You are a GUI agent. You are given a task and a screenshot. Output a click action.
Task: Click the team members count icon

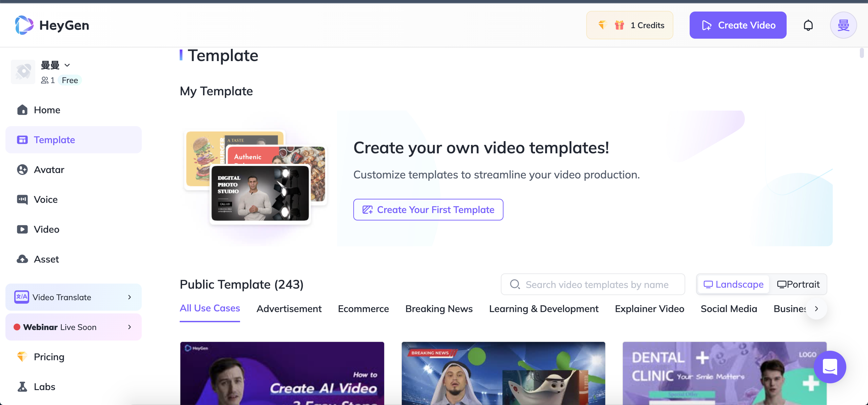pyautogui.click(x=44, y=80)
